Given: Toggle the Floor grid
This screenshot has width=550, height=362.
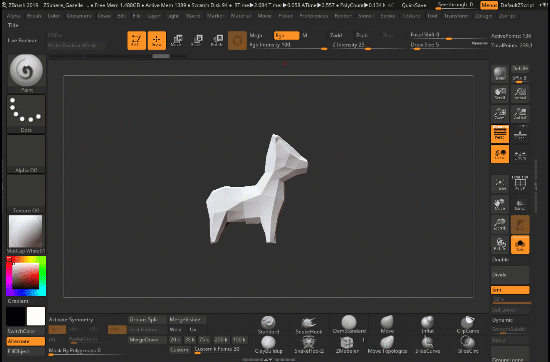Looking at the screenshot, I should click(520, 134).
